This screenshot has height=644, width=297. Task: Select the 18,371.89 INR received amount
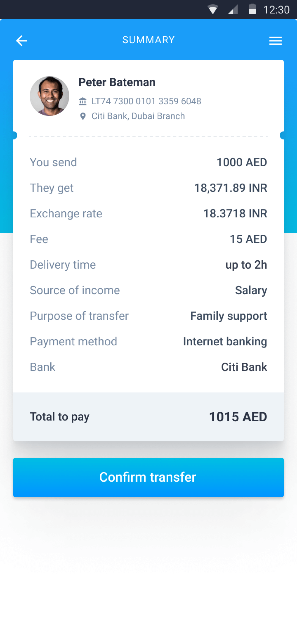pyautogui.click(x=231, y=188)
